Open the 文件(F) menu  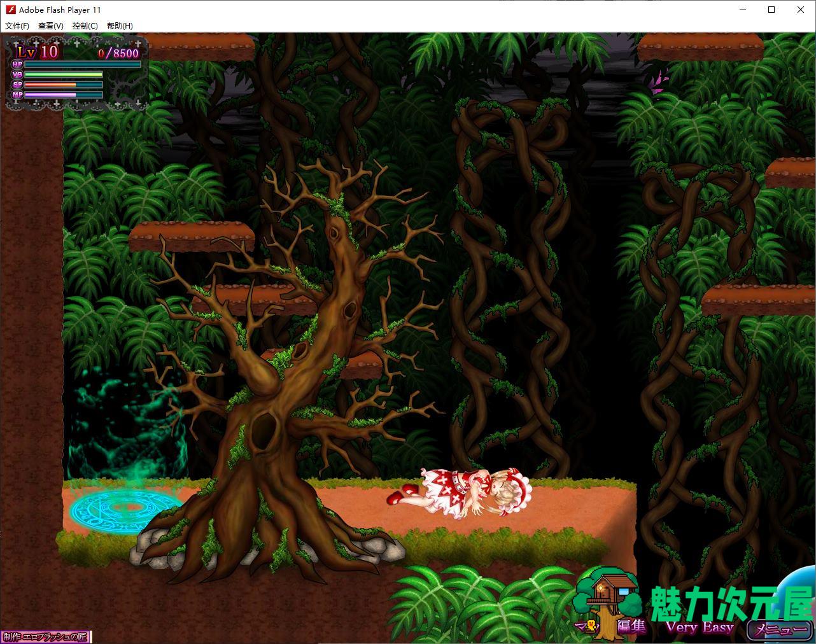(17, 26)
